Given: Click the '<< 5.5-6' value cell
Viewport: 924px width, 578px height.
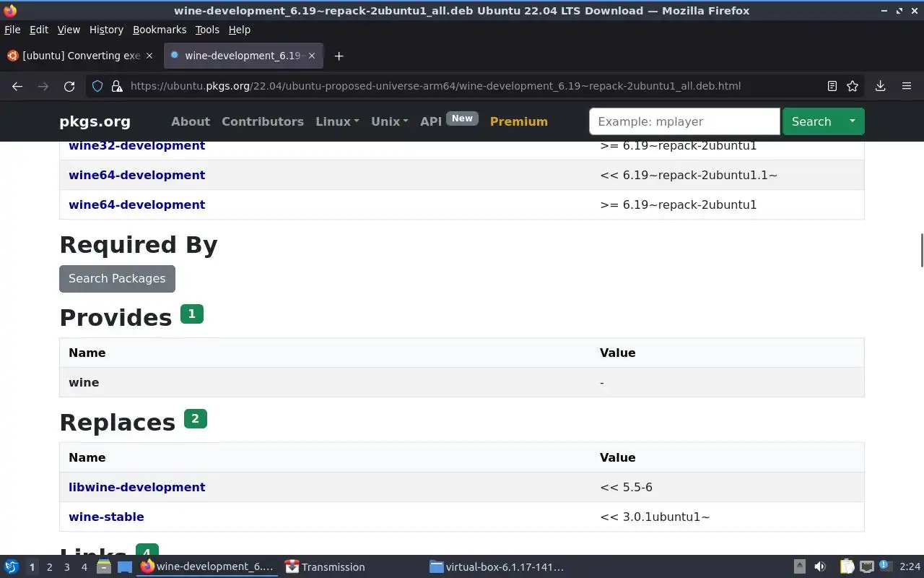Looking at the screenshot, I should pos(626,487).
